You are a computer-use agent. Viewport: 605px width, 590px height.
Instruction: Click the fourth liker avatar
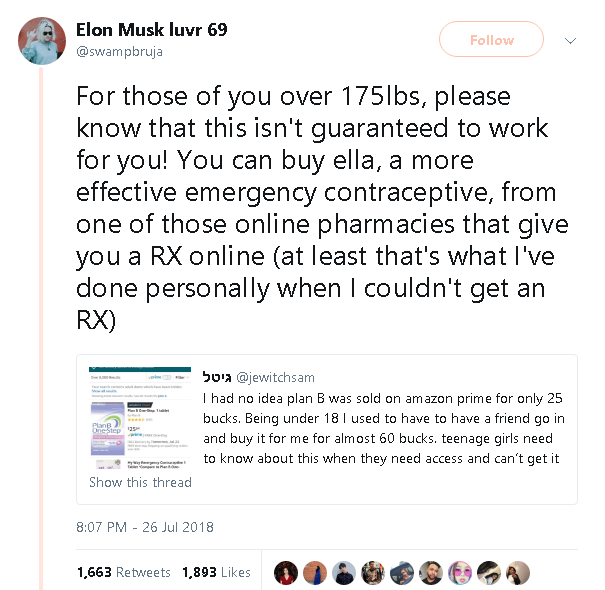point(372,573)
